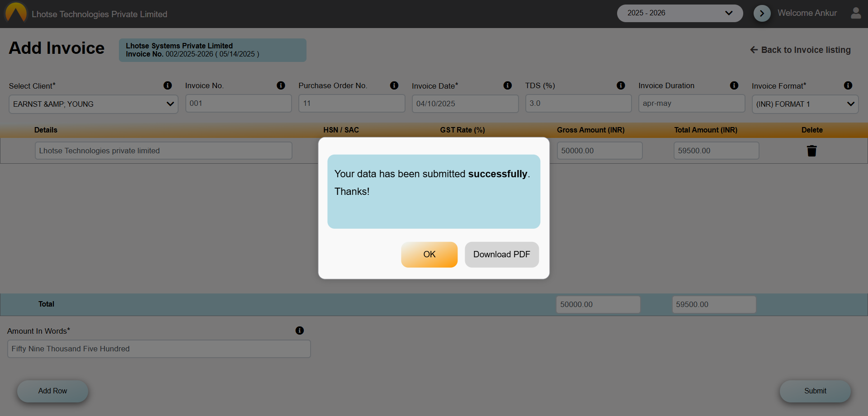
Task: Click Download PDF in the dialog
Action: (502, 255)
